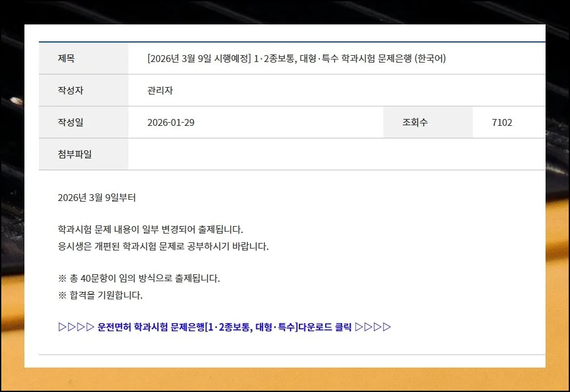The width and height of the screenshot is (570, 392).
Task: Click the note about 총 40문항
Action: coord(138,278)
